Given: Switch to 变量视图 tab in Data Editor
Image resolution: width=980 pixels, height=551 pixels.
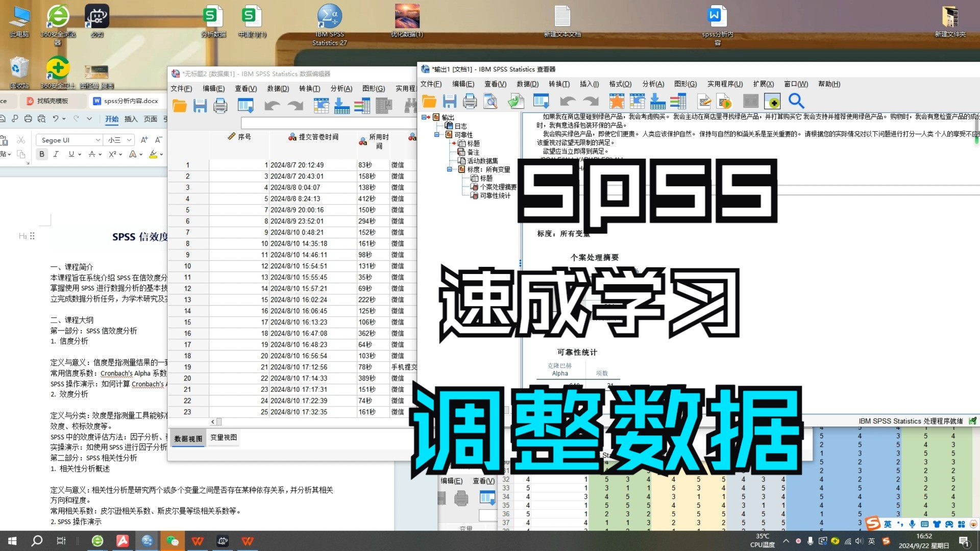Looking at the screenshot, I should 223,438.
